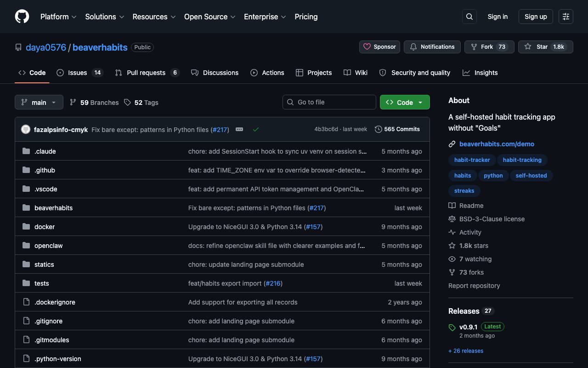Open the search magnifier button
Viewport: 588px width, 368px height.
[x=469, y=17]
